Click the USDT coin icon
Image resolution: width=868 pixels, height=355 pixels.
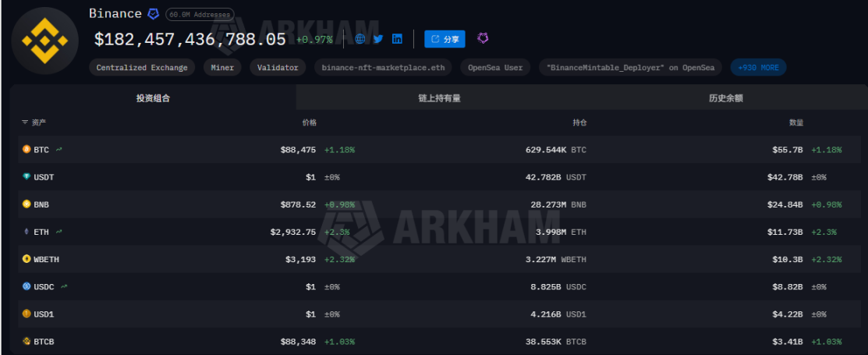26,176
